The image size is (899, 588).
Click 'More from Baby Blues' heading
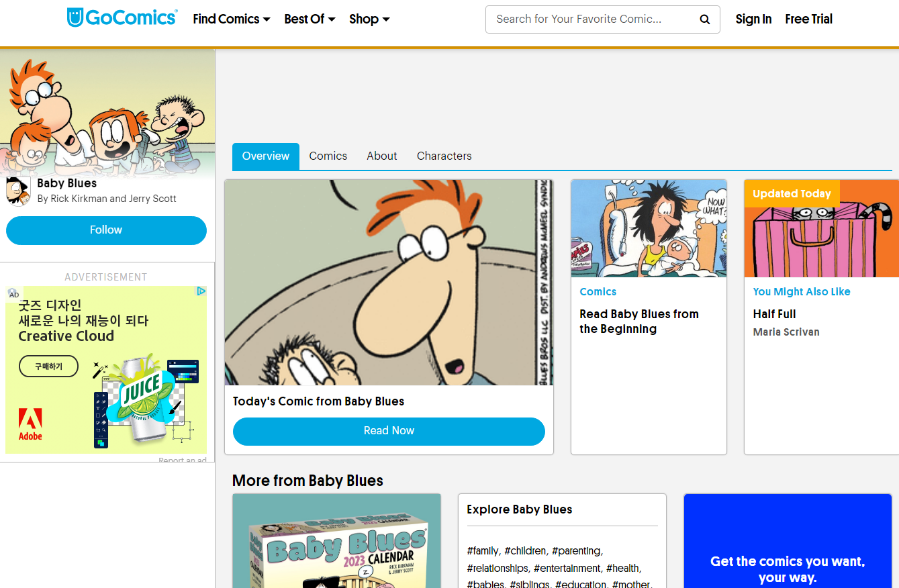pos(307,481)
